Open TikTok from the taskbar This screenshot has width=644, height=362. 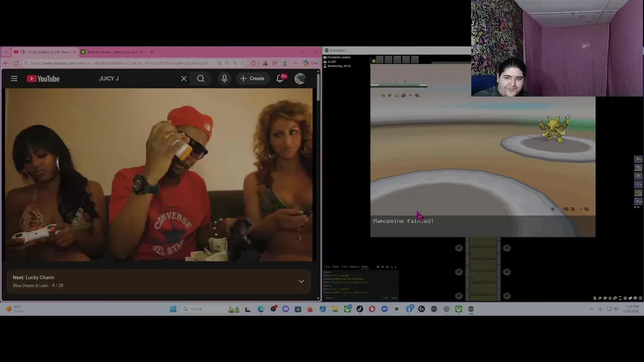click(360, 309)
